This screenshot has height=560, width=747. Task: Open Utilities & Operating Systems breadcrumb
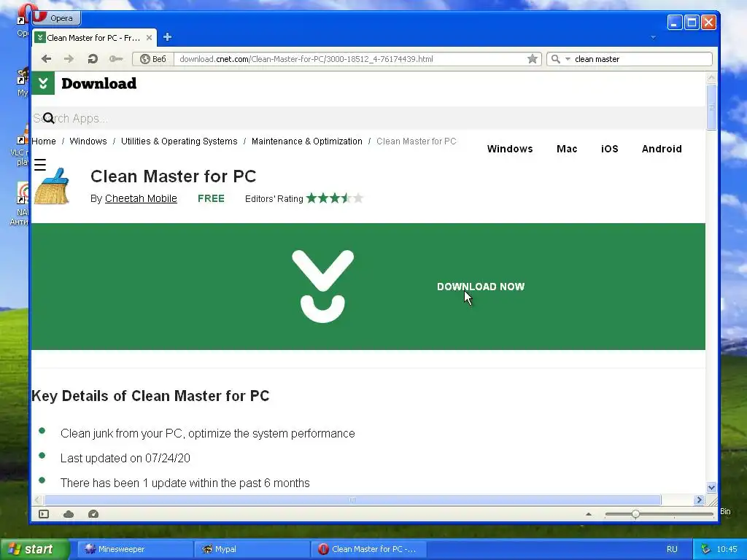point(179,141)
